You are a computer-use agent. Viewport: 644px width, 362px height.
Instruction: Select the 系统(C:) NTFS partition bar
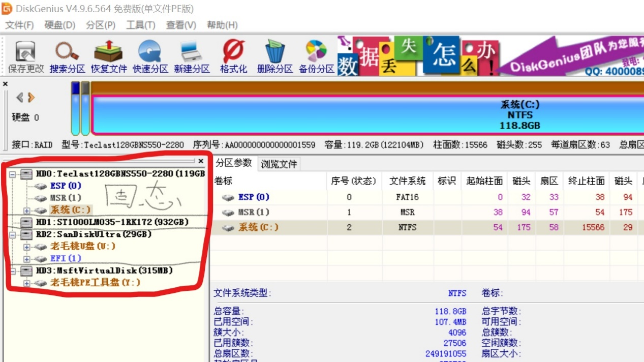click(x=367, y=115)
